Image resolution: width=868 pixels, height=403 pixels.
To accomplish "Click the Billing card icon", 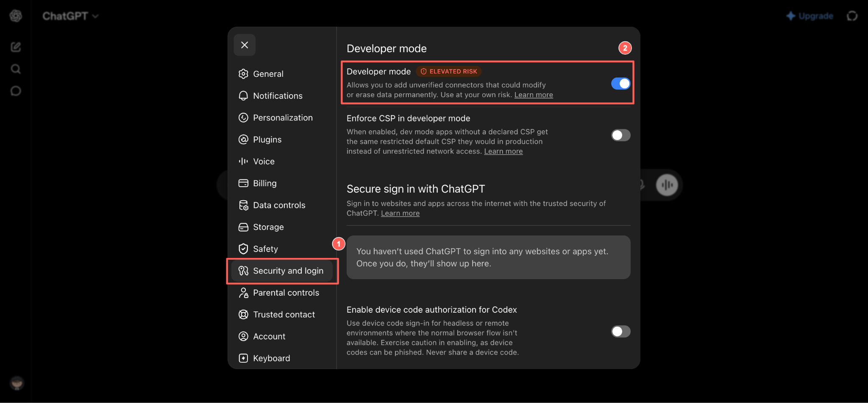I will 243,183.
